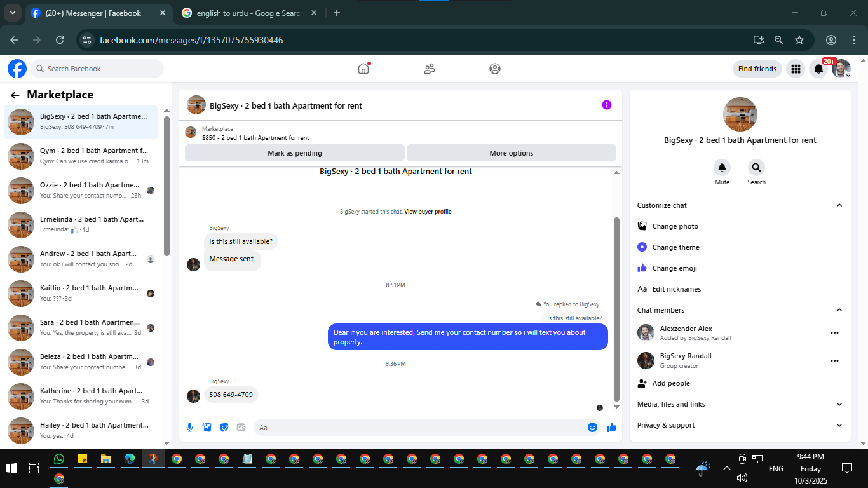This screenshot has width=868, height=488.
Task: Switch to the Messenger Facebook tab
Action: coord(97,13)
